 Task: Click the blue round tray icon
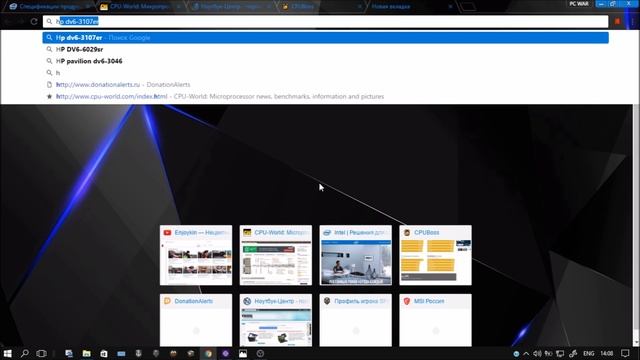click(x=516, y=353)
